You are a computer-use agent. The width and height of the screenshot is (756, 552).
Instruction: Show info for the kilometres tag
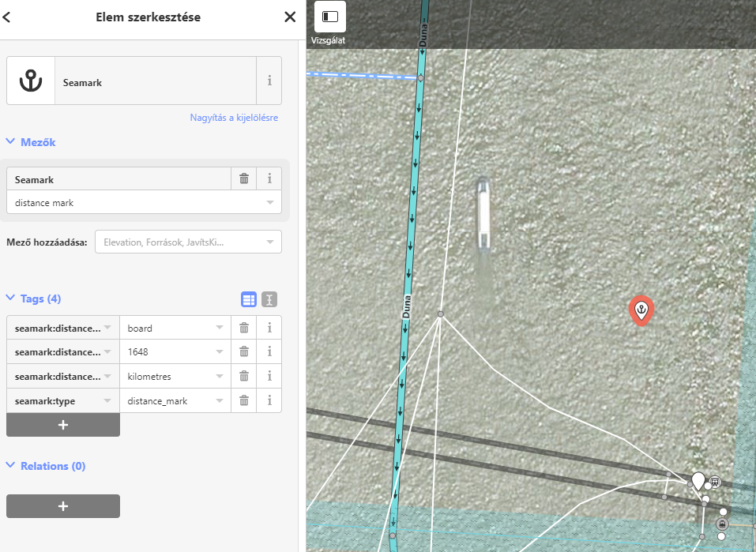tap(269, 376)
